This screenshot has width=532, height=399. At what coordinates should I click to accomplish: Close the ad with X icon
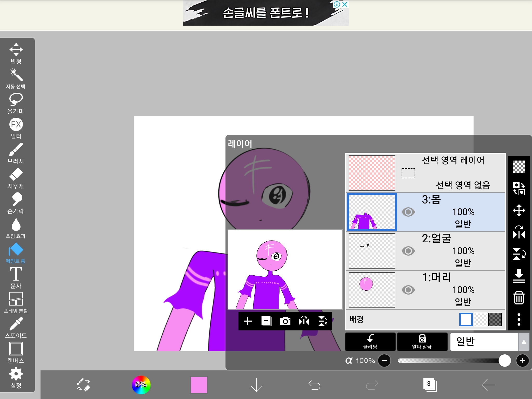point(345,4)
